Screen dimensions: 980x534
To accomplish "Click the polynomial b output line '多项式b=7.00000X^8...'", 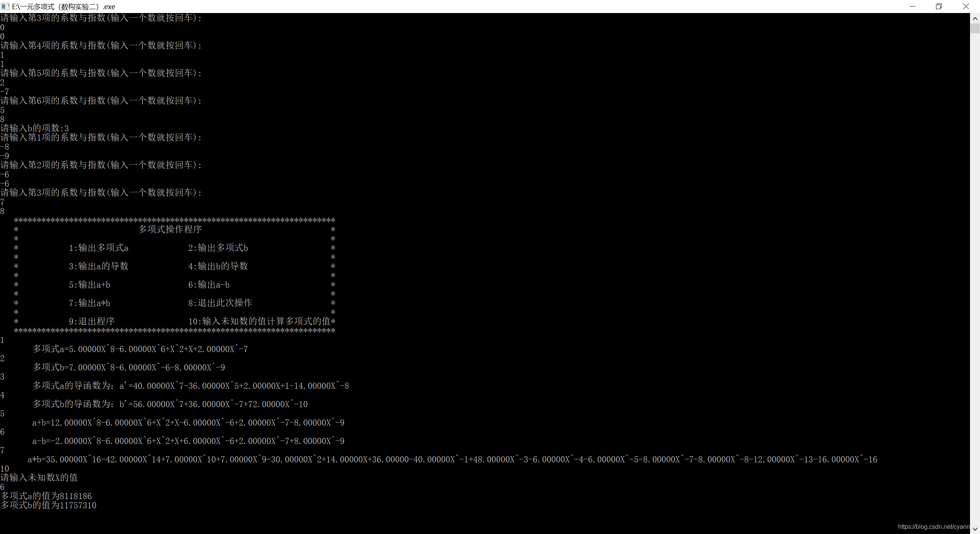I will coord(129,367).
